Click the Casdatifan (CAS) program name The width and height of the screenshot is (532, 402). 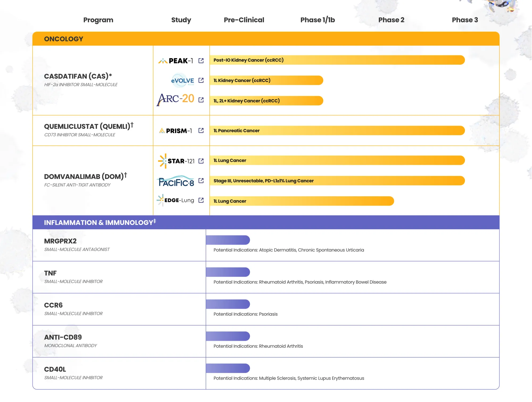[78, 76]
